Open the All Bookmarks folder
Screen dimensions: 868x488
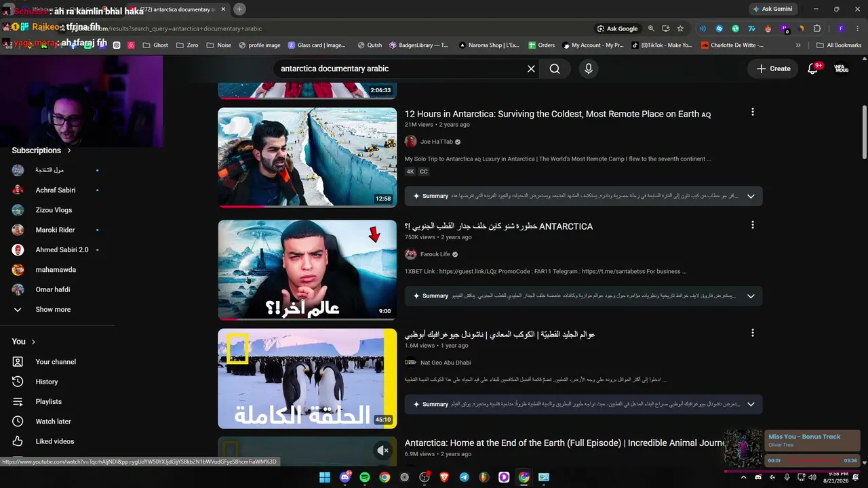tap(839, 45)
